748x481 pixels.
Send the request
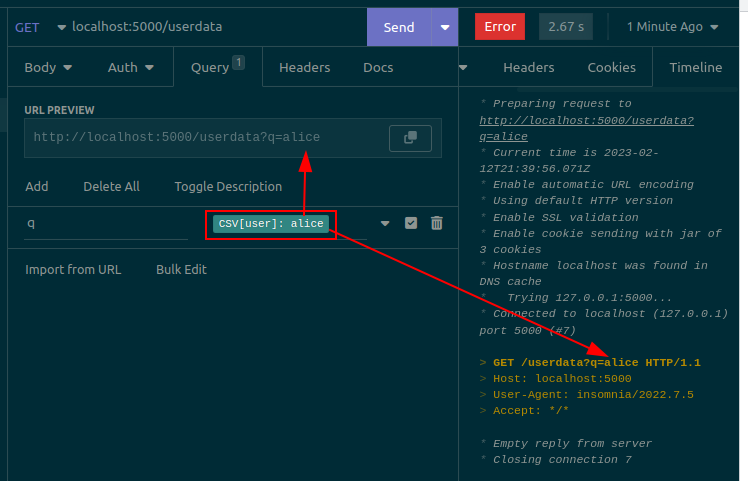point(399,27)
